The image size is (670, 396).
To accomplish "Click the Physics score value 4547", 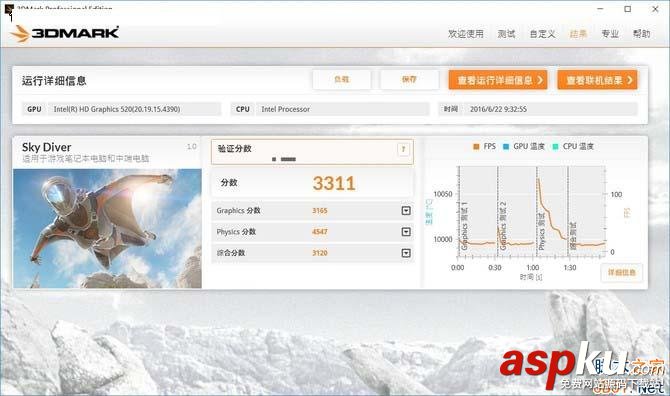I will [x=320, y=232].
